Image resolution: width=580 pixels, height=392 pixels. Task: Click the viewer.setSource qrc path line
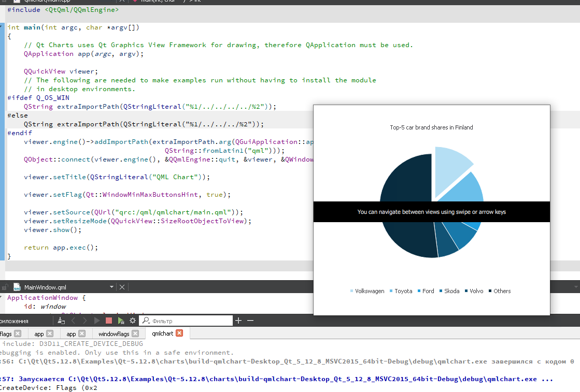(134, 212)
